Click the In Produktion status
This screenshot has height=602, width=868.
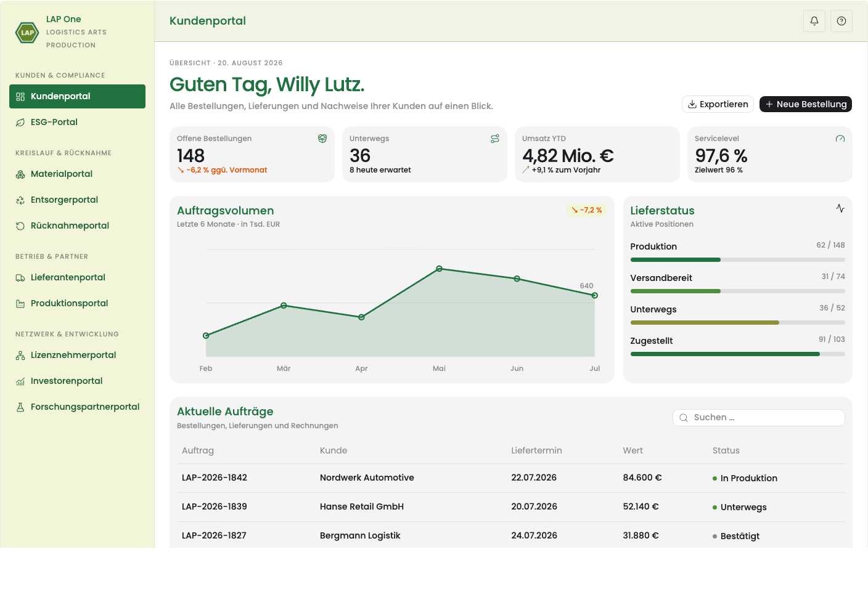point(745,478)
